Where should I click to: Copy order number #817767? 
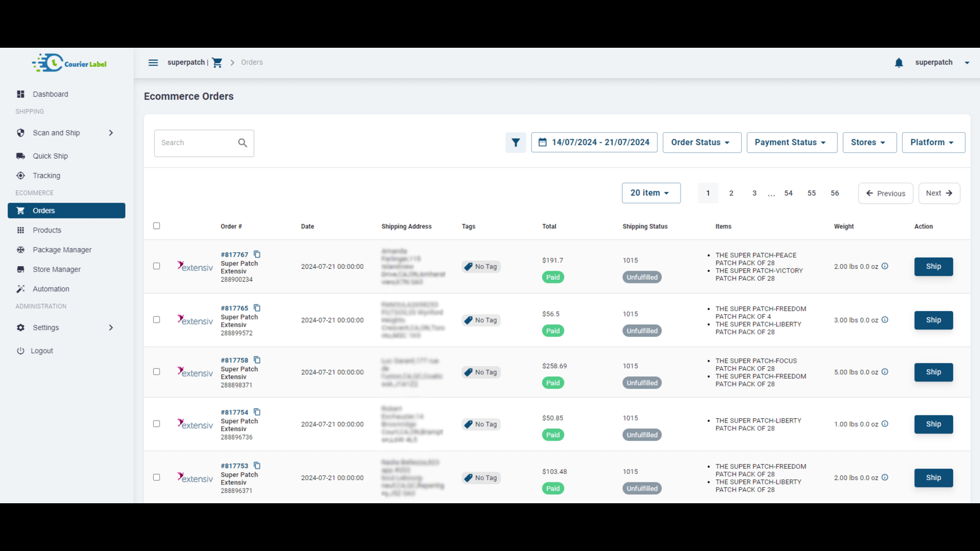point(257,254)
